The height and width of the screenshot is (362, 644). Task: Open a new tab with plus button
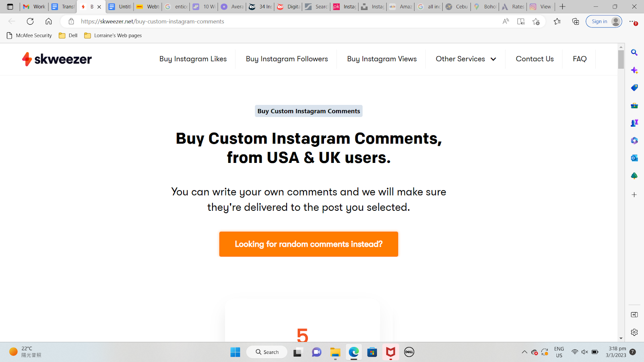pyautogui.click(x=562, y=6)
